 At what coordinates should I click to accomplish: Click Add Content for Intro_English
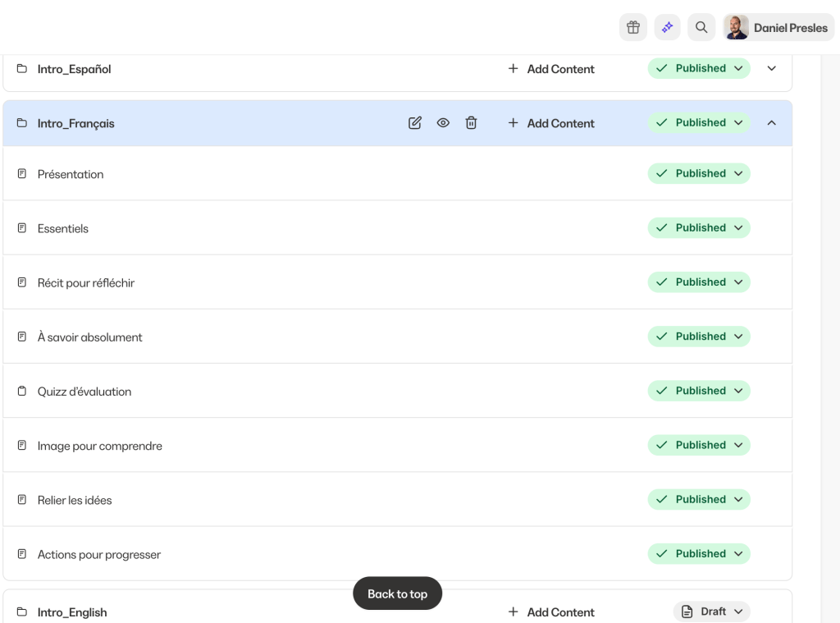pos(551,612)
